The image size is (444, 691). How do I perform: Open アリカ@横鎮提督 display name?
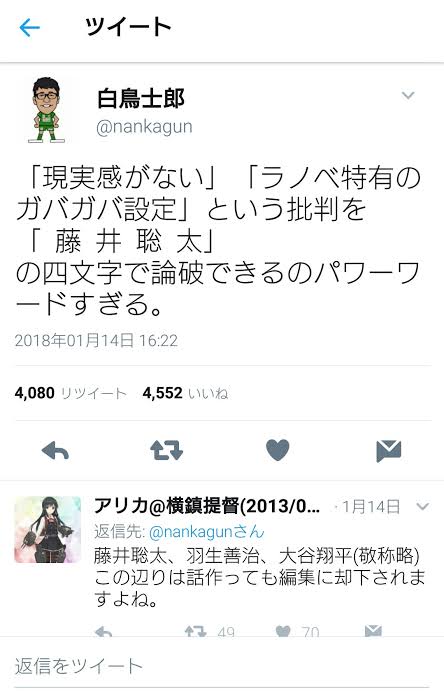pyautogui.click(x=207, y=506)
